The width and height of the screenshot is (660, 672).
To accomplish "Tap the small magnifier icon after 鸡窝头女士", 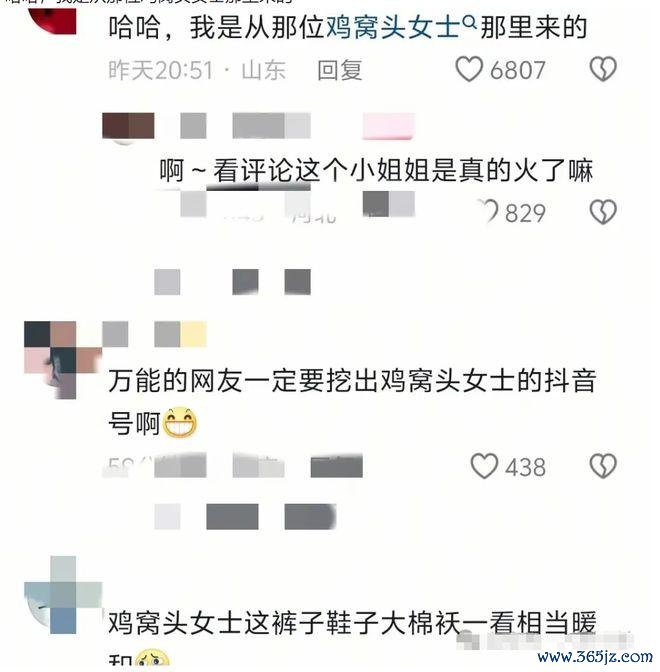I will [x=469, y=21].
